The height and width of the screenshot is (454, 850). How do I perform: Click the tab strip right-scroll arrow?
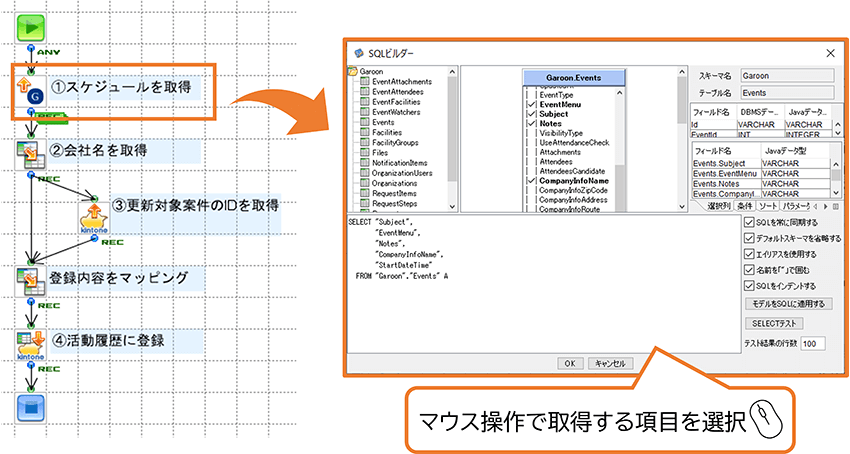coord(826,207)
